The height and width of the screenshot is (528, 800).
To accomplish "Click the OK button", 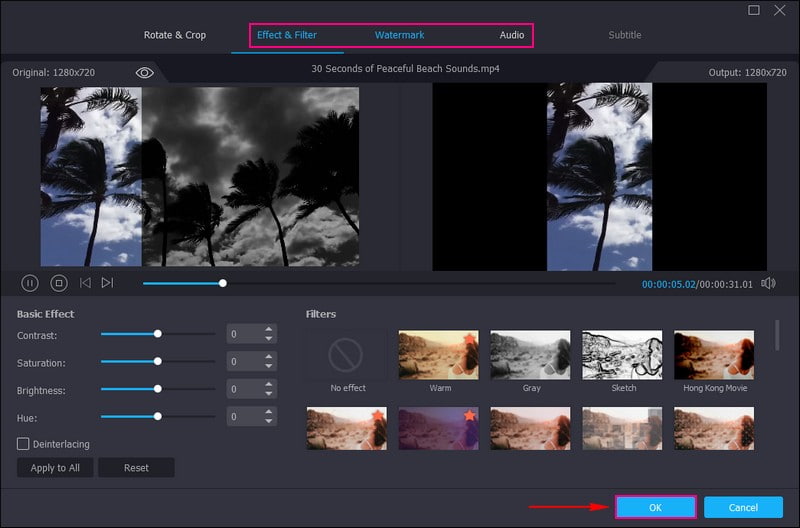I will (x=655, y=507).
